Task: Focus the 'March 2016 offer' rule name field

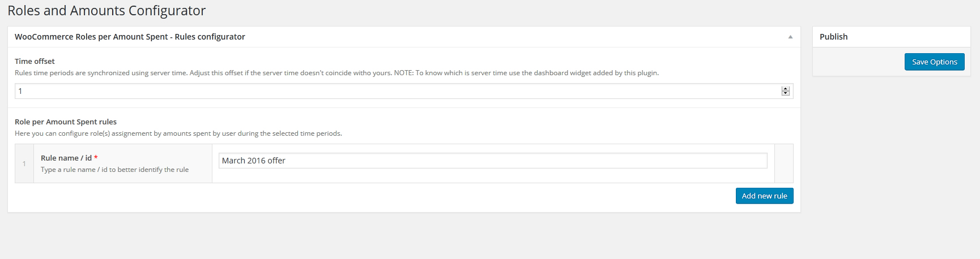Action: (492, 161)
